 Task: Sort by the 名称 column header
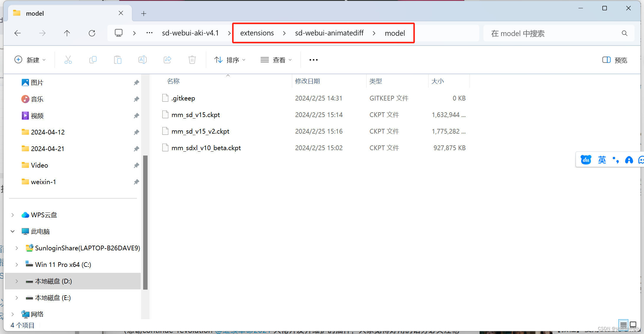173,81
